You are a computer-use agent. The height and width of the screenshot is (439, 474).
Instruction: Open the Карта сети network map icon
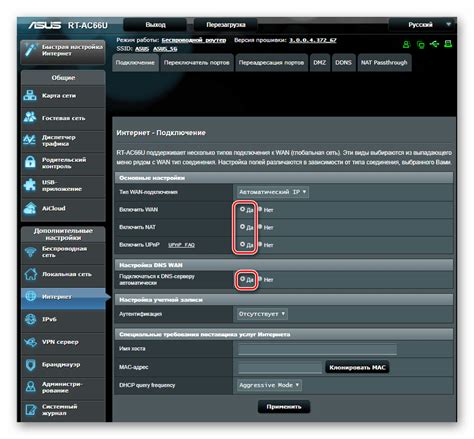pyautogui.click(x=30, y=96)
